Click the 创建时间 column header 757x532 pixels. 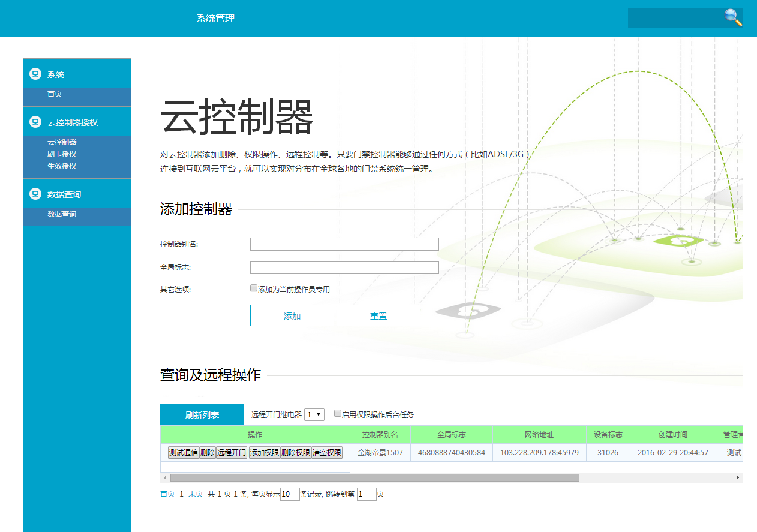pyautogui.click(x=673, y=435)
